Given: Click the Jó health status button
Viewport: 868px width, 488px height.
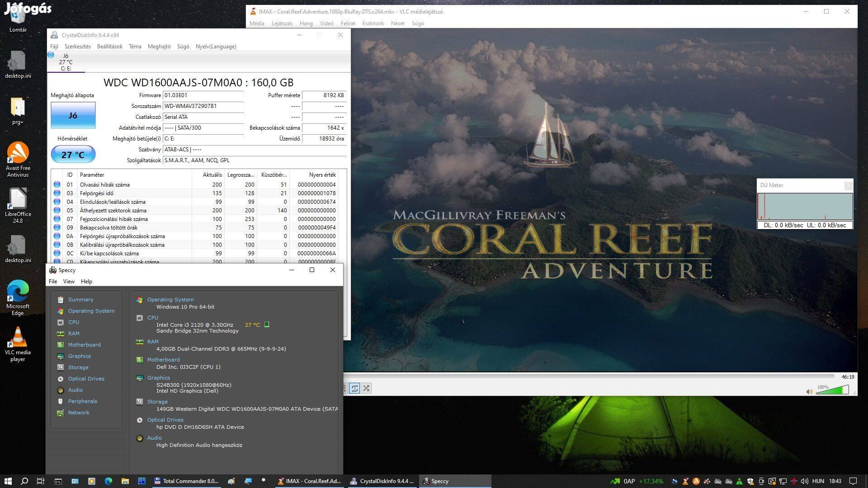Looking at the screenshot, I should [x=73, y=115].
